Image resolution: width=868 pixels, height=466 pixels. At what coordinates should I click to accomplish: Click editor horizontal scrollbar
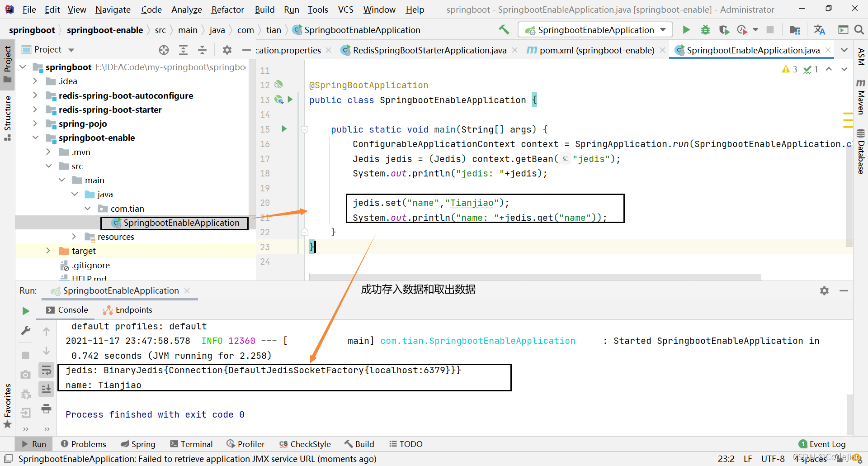535,276
